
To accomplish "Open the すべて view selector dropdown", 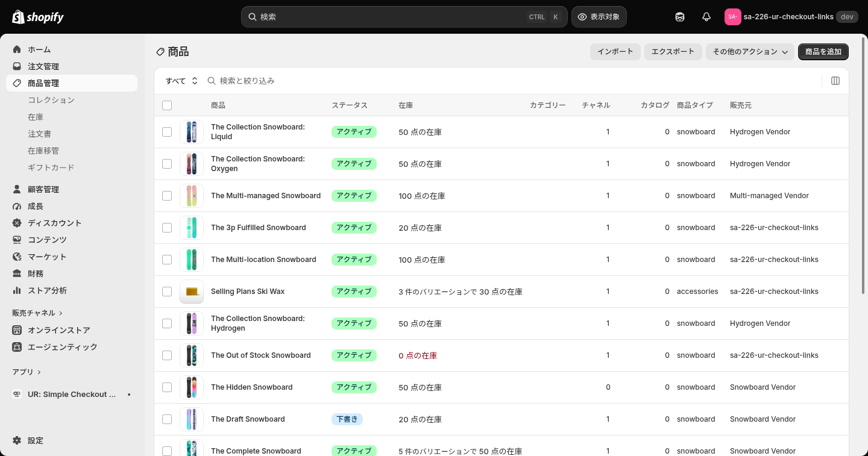I will click(x=181, y=81).
